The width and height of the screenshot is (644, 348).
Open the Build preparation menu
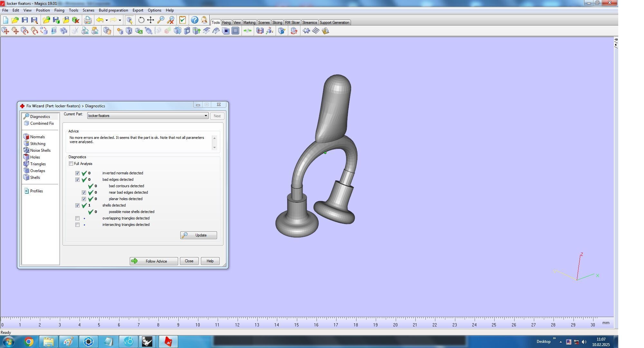click(113, 10)
